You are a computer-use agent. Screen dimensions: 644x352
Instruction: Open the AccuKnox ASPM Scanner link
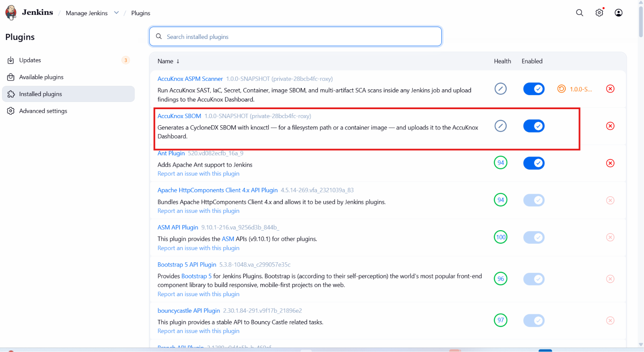click(x=190, y=79)
